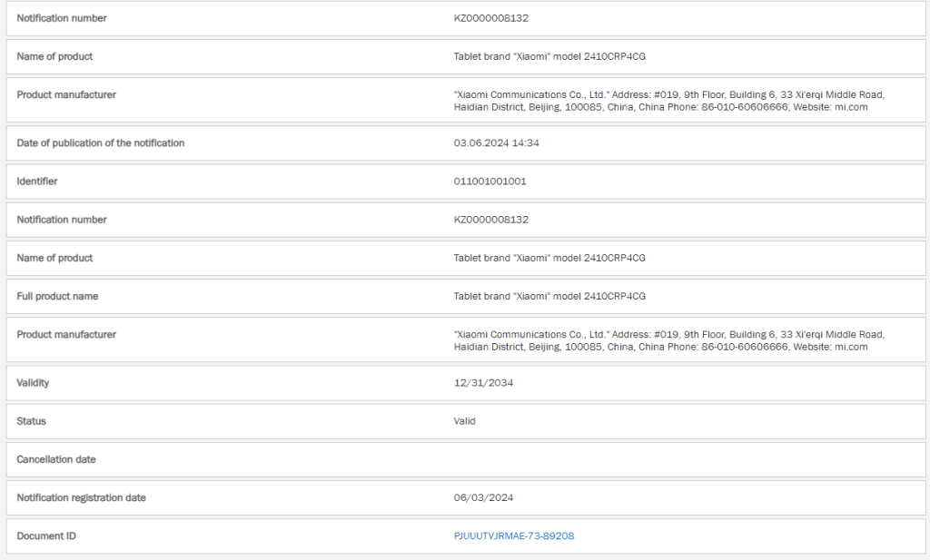Select the validity date 12/31/2034

pos(483,383)
